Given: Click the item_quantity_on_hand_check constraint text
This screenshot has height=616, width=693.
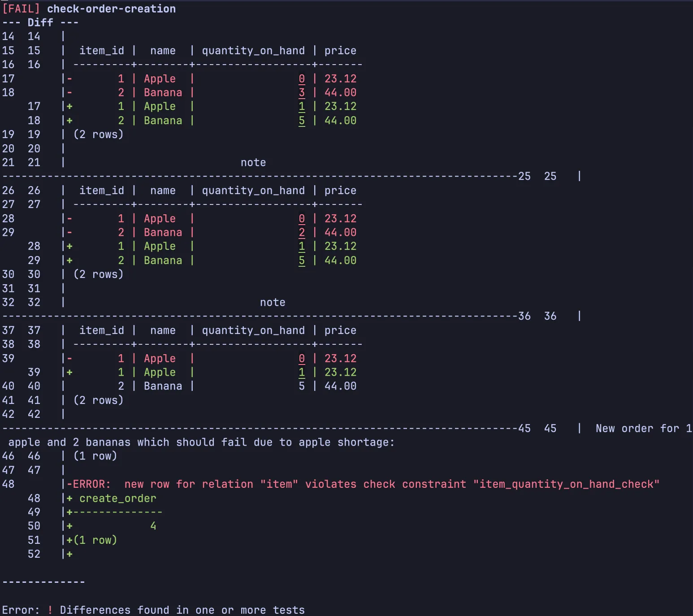Looking at the screenshot, I should click(x=566, y=484).
